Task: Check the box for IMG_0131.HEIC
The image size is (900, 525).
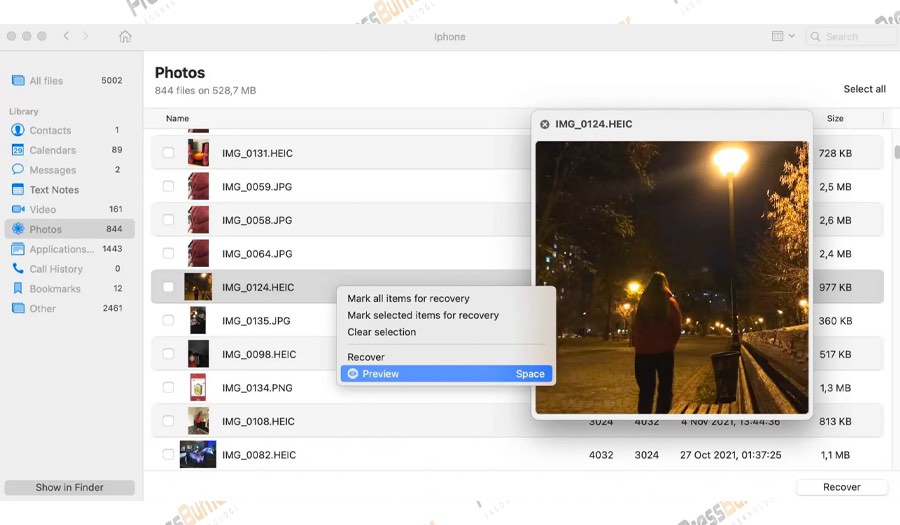Action: point(168,153)
